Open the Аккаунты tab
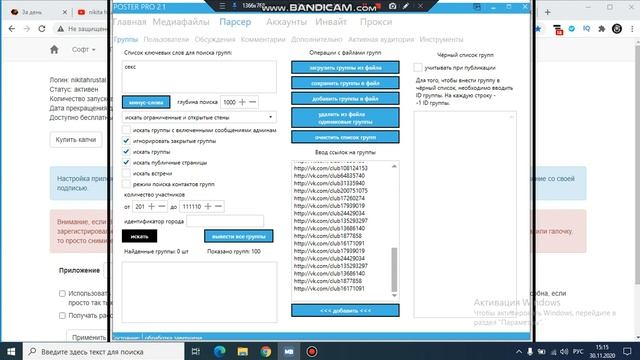640x360 pixels. [286, 22]
